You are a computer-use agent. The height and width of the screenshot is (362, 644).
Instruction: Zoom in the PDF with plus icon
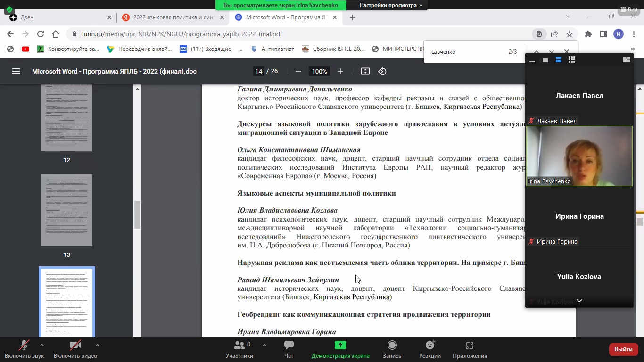[x=340, y=71]
